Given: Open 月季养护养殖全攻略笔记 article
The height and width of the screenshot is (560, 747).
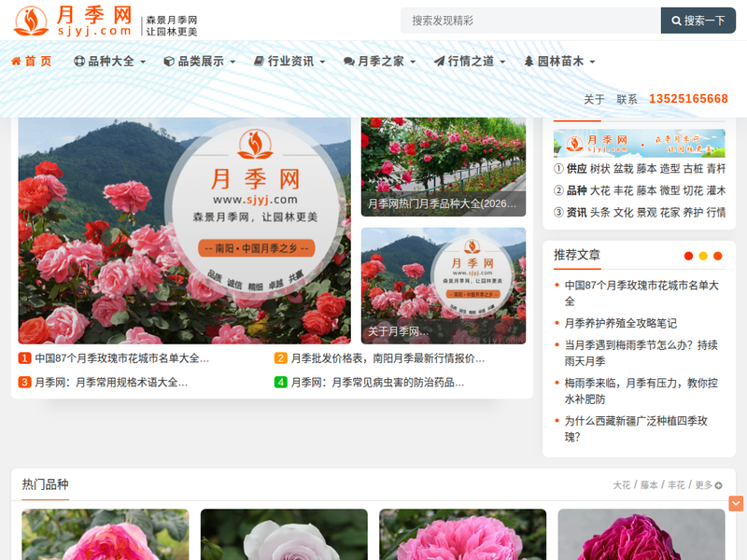Looking at the screenshot, I should [620, 323].
